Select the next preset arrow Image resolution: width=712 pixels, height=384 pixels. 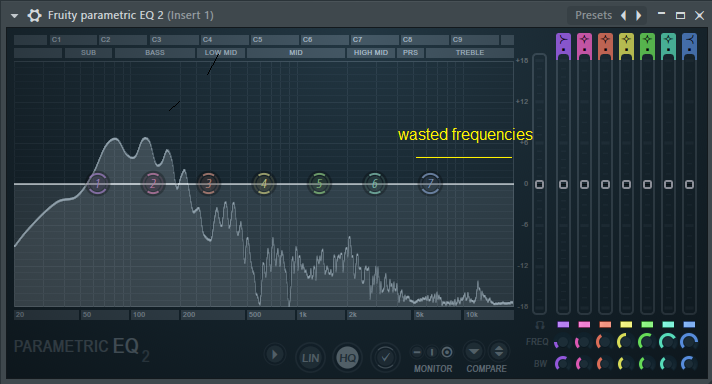(638, 15)
